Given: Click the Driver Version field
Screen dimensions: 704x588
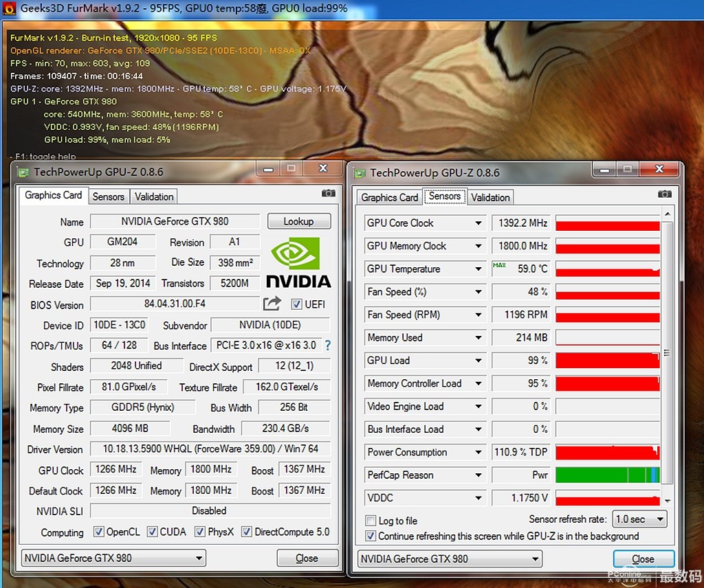Looking at the screenshot, I should coord(210,449).
